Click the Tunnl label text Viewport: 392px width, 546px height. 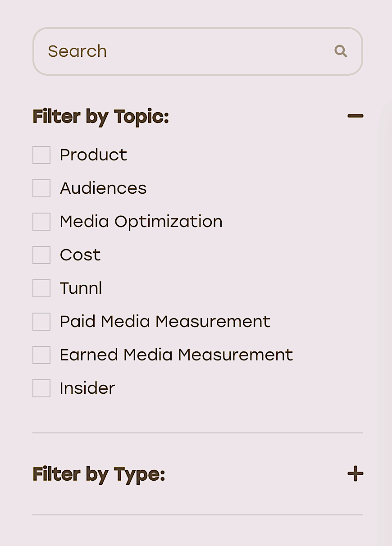click(81, 288)
